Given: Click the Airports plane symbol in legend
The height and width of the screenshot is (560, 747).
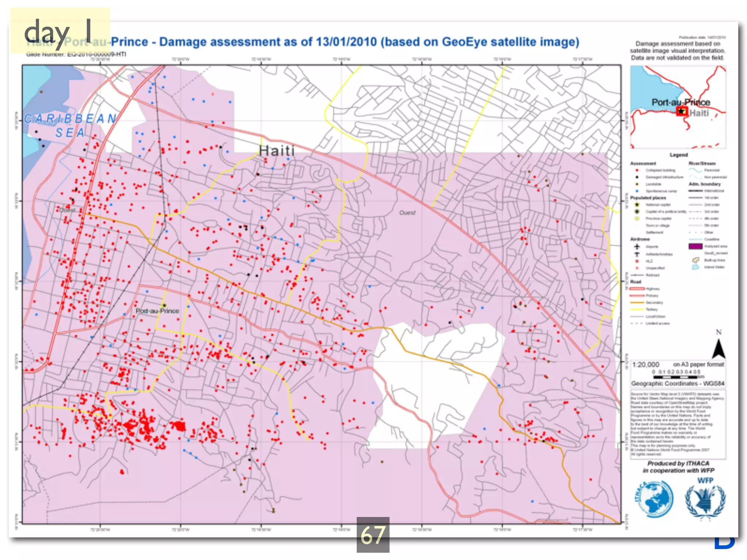Looking at the screenshot, I should tap(637, 247).
